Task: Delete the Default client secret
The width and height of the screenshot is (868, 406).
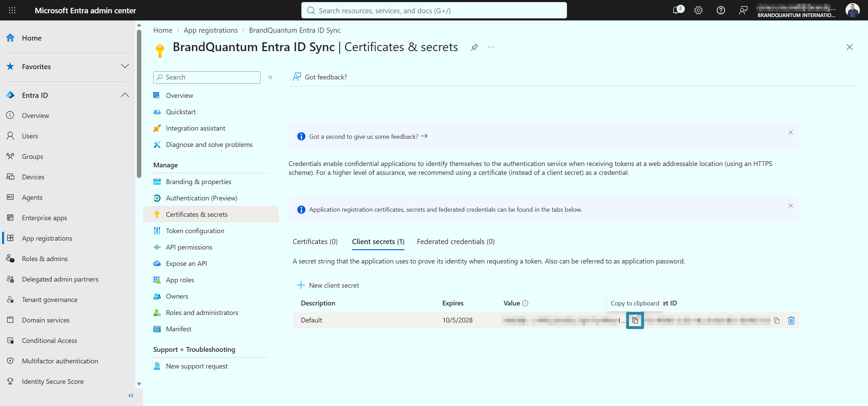Action: 791,320
